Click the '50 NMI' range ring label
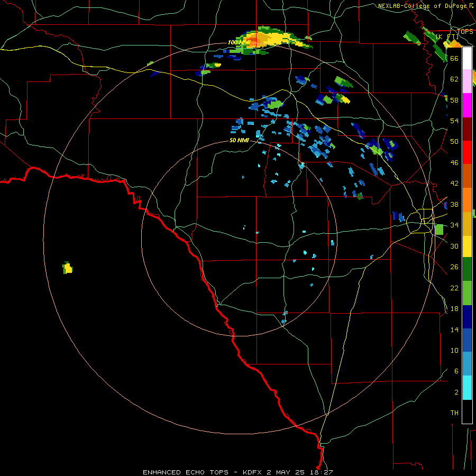The image size is (476, 476). pos(239,140)
